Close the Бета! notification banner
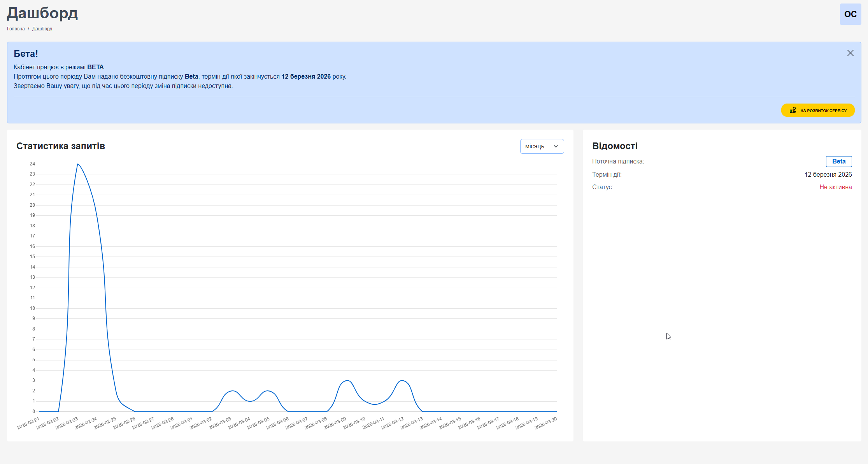This screenshot has width=868, height=464. coord(850,53)
